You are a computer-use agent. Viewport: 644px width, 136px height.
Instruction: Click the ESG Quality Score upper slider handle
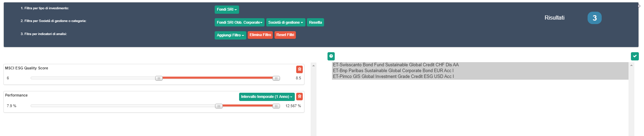[x=276, y=78]
